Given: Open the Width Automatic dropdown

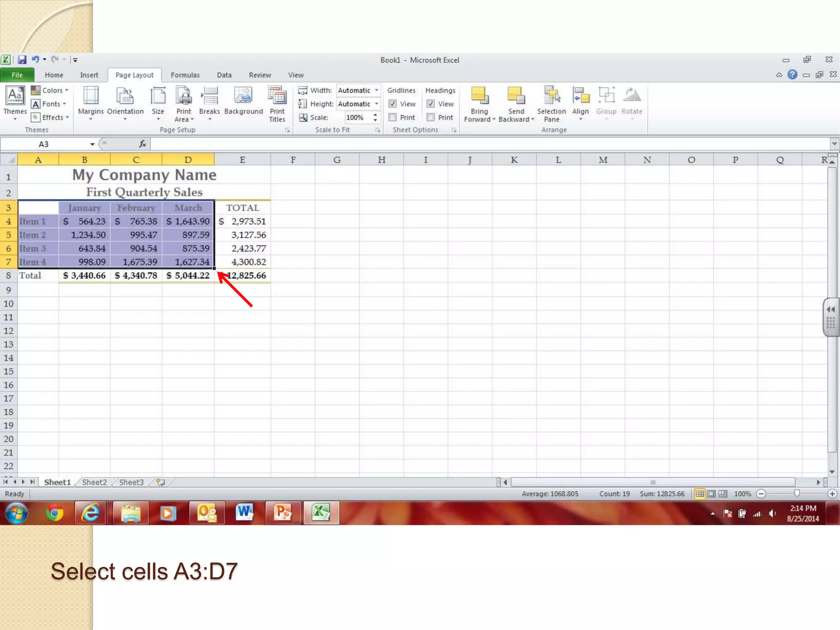Looking at the screenshot, I should pyautogui.click(x=377, y=90).
